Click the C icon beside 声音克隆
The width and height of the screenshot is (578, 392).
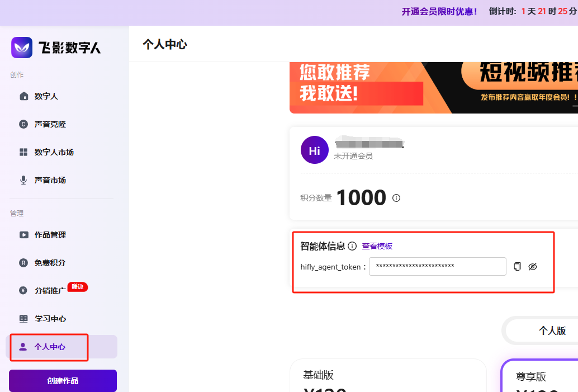click(x=23, y=124)
